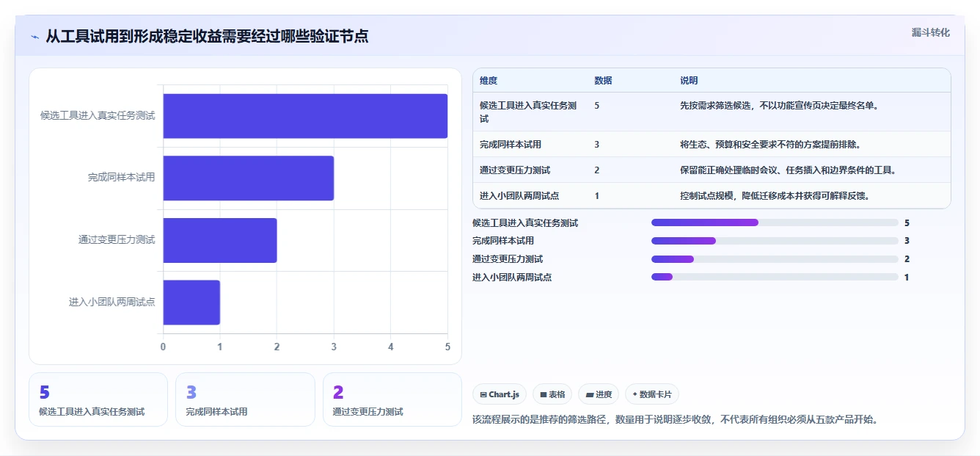
Task: Click the 候选工具进入真实任务测试 bar in the chart
Action: (x=305, y=116)
